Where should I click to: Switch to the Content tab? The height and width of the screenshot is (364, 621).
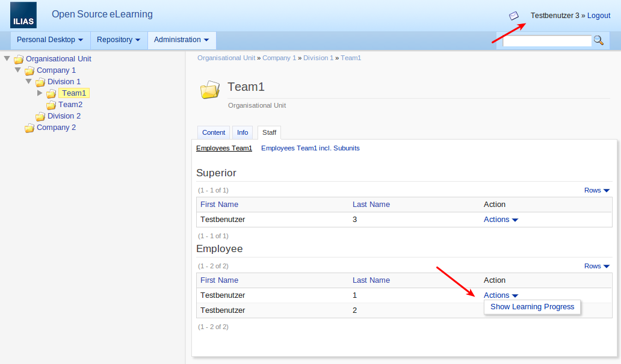[x=214, y=132]
